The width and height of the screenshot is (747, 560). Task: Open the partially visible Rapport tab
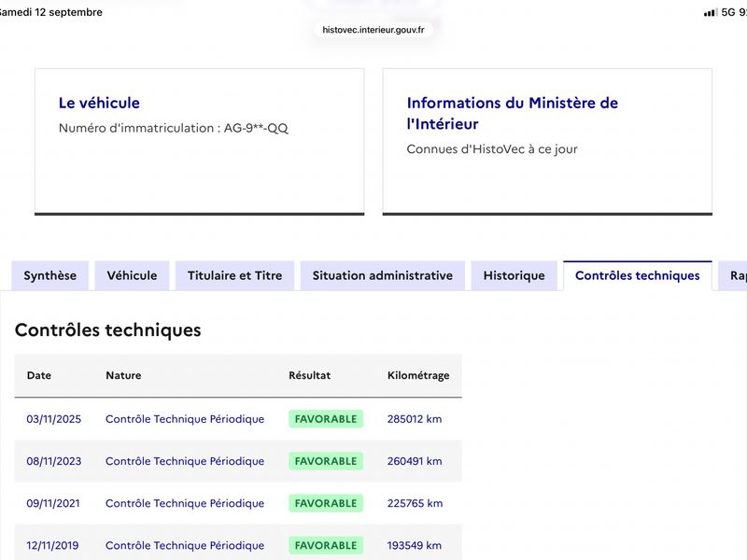(x=734, y=275)
